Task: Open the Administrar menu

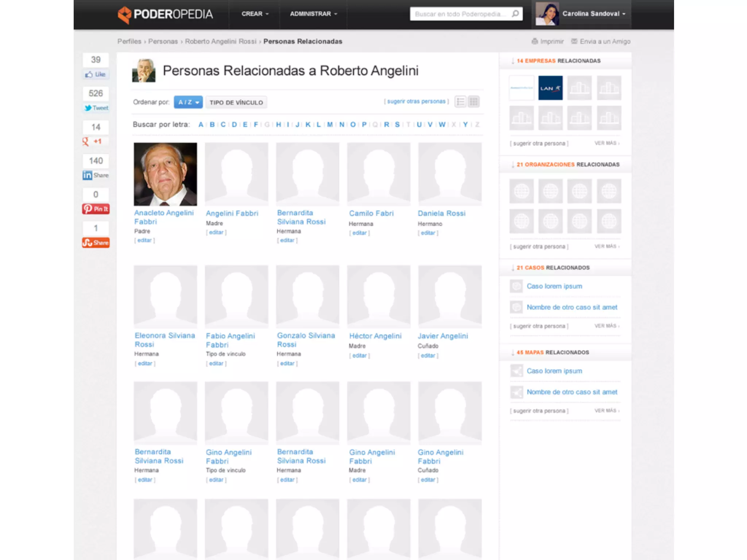Action: [x=313, y=14]
